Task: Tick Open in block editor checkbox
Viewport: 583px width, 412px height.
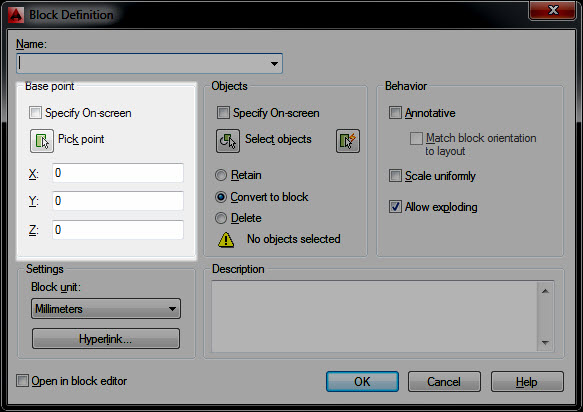Action: point(22,380)
